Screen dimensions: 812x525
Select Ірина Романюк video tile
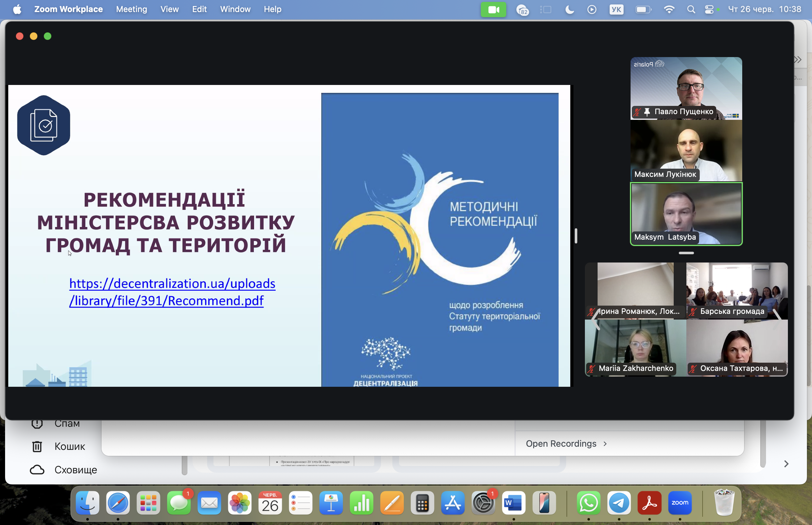point(635,291)
